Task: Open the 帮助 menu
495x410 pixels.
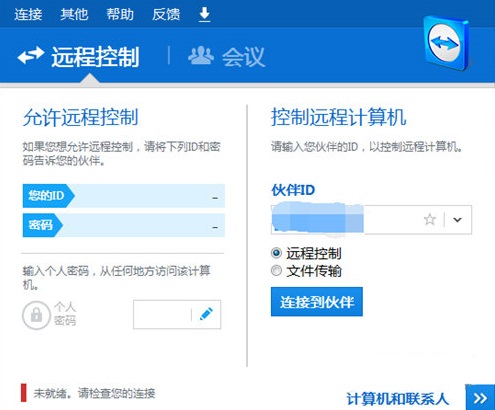Action: (x=120, y=15)
